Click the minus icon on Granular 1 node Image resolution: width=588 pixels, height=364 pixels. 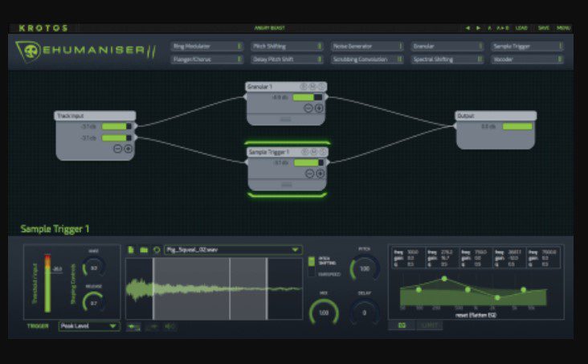pyautogui.click(x=308, y=108)
